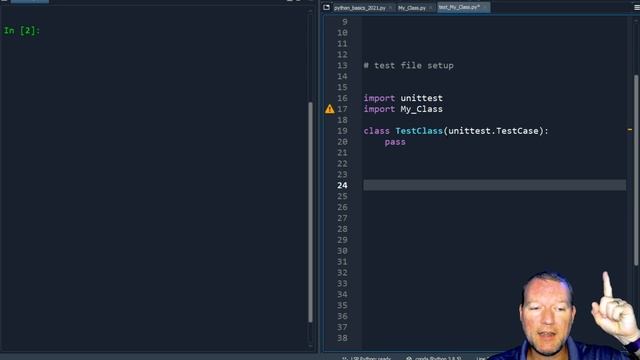The image size is (640, 360).
Task: Click the console vertical scrollbar
Action: (x=311, y=212)
